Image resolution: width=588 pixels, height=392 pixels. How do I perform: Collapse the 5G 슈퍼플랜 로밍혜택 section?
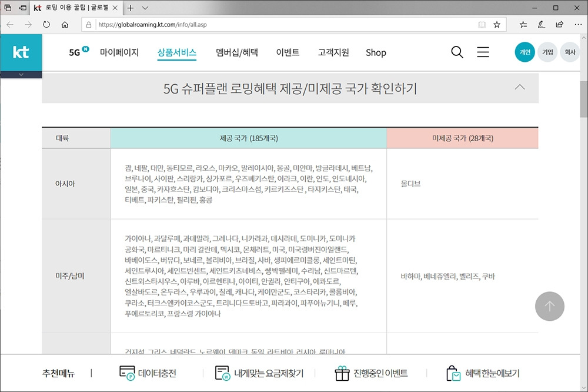coord(520,88)
